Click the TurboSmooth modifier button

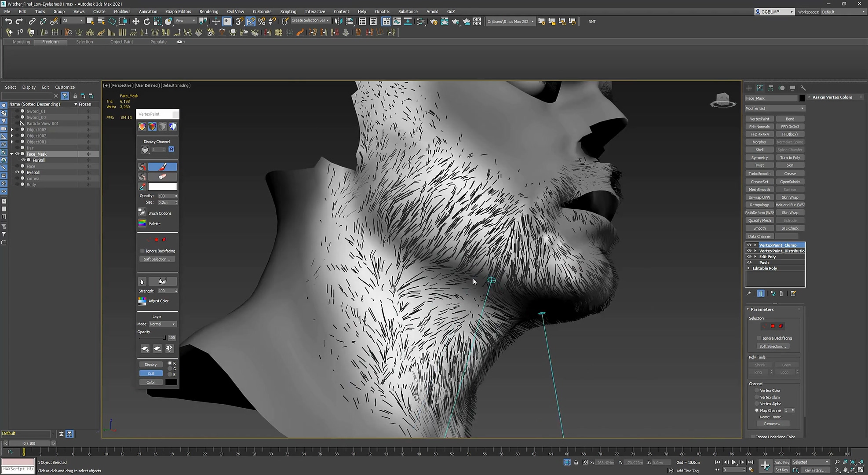759,173
